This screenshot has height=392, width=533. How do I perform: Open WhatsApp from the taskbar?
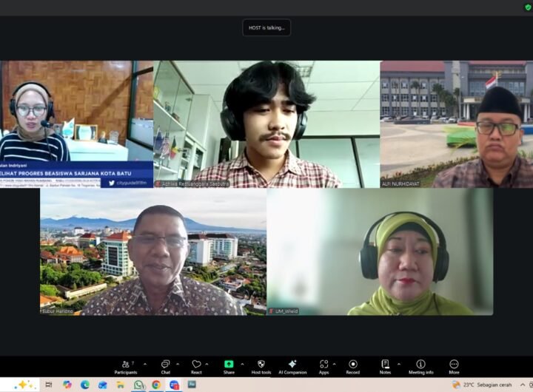[138, 385]
